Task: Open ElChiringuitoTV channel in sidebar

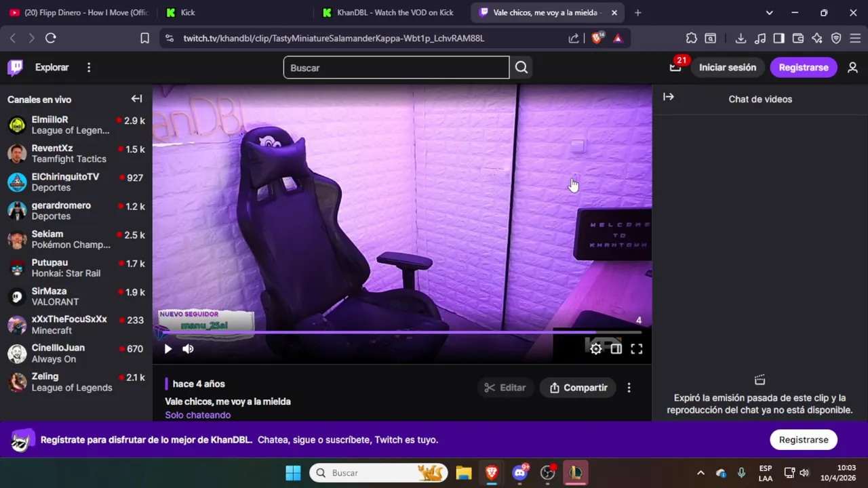Action: tap(76, 182)
